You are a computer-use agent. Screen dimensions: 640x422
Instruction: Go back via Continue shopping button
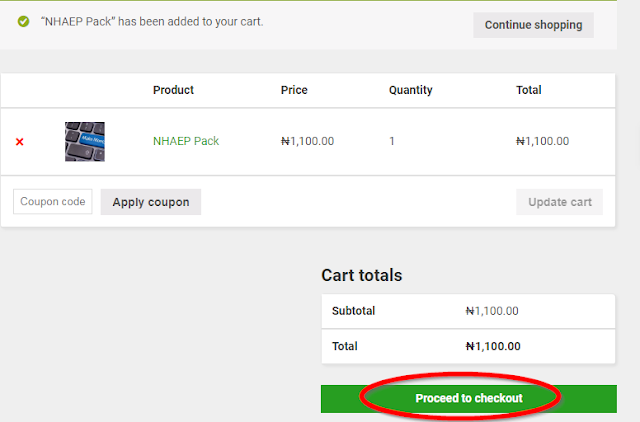[x=533, y=25]
